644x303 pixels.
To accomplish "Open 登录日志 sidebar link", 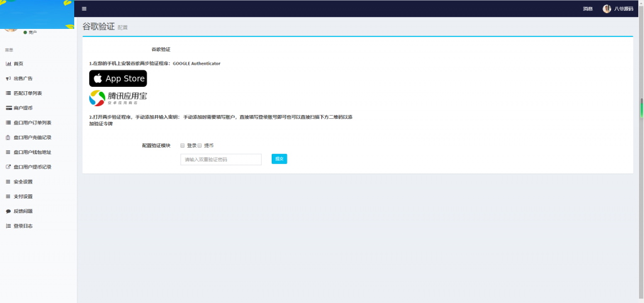I will click(x=23, y=226).
